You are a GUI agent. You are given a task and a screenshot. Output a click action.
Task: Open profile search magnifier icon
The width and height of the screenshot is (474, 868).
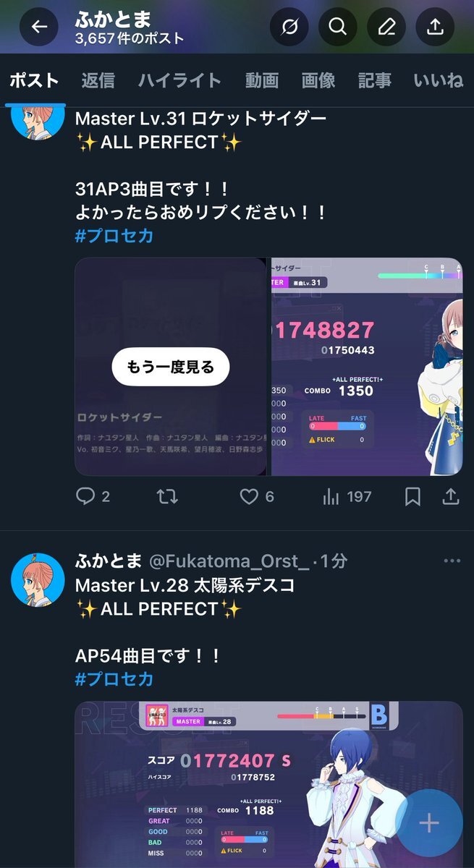(337, 27)
